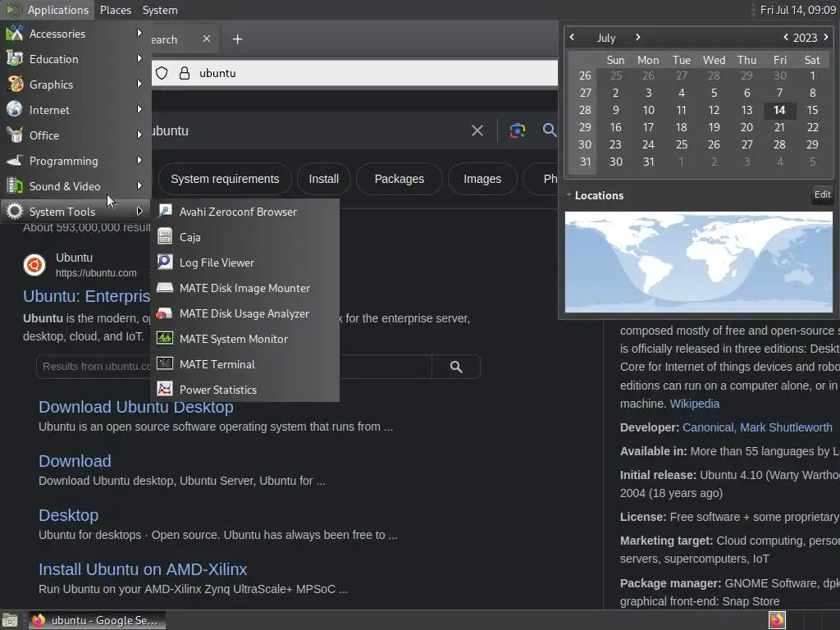The width and height of the screenshot is (840, 630).
Task: Expand the Accessories submenu arrow
Action: [139, 33]
